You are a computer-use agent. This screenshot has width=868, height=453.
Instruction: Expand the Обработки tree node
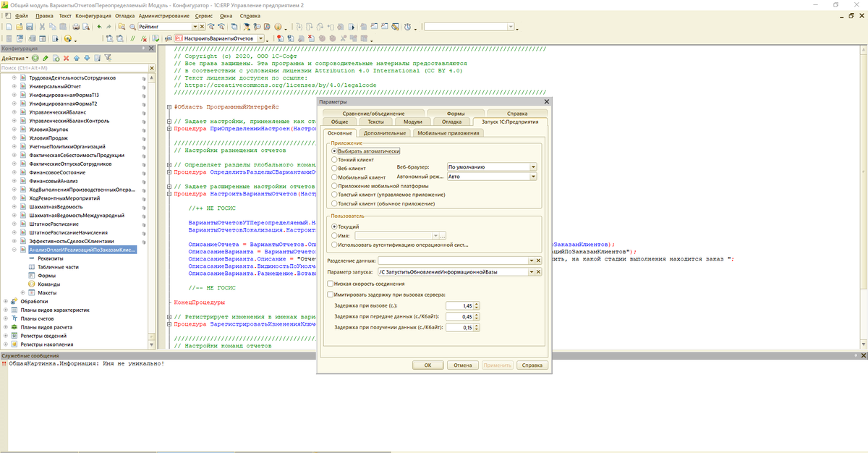click(6, 301)
